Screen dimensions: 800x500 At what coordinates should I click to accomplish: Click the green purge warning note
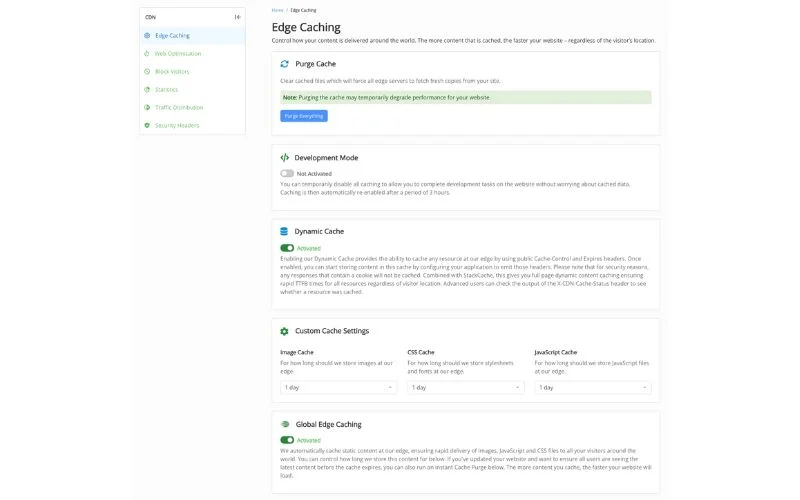click(465, 97)
